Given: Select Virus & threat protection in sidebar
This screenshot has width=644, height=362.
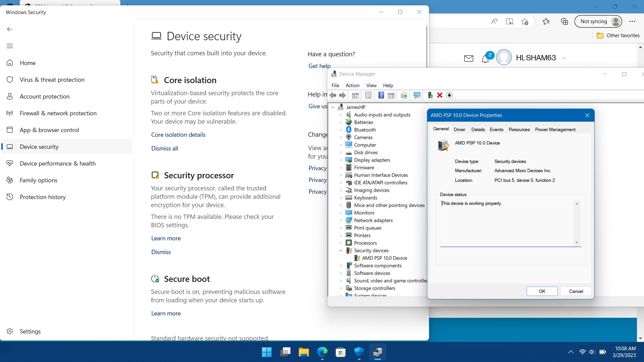Looking at the screenshot, I should (52, 80).
